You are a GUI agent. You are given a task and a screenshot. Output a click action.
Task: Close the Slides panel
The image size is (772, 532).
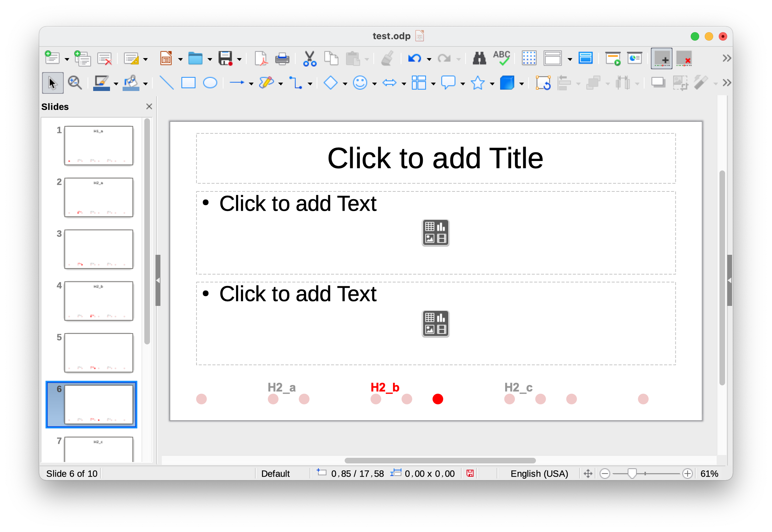149,106
